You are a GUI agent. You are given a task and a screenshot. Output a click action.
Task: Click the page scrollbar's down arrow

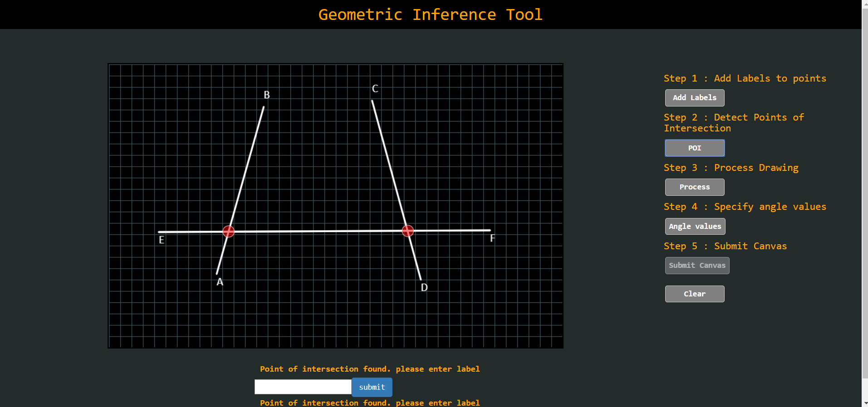865,403
